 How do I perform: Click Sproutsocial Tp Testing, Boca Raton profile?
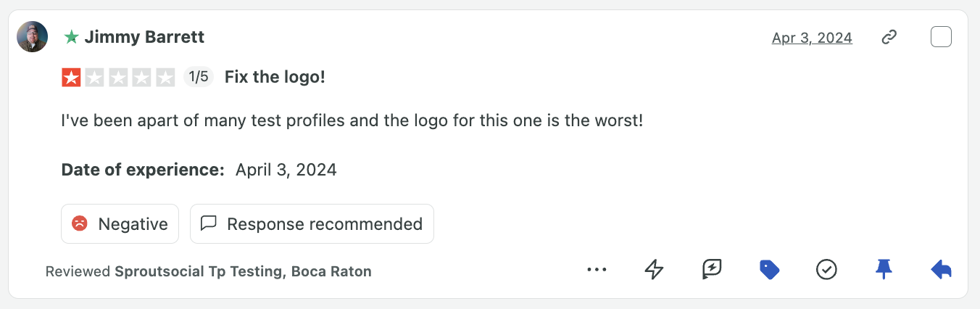[243, 272]
